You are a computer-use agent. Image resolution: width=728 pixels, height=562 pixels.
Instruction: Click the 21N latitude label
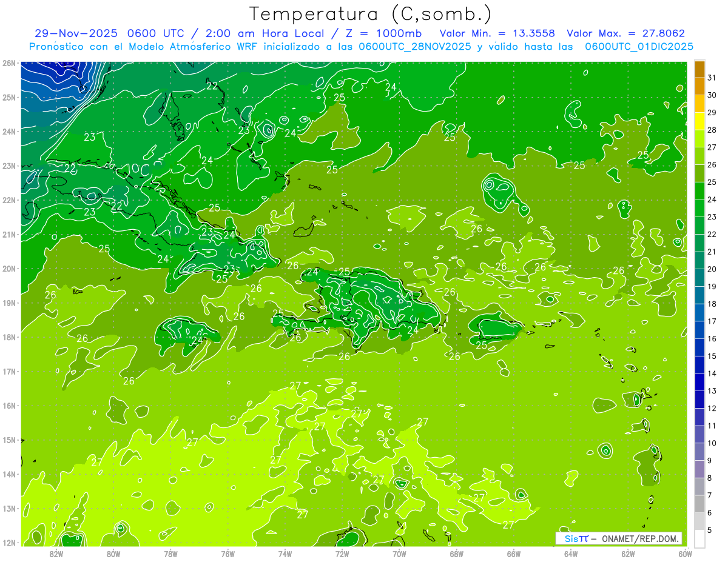point(9,234)
